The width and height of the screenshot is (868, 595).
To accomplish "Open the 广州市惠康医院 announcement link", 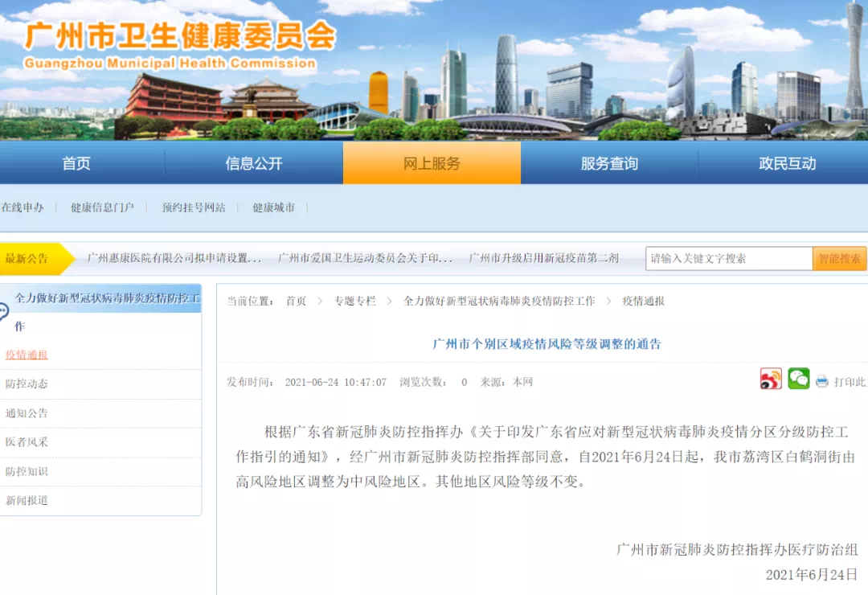I will (174, 259).
